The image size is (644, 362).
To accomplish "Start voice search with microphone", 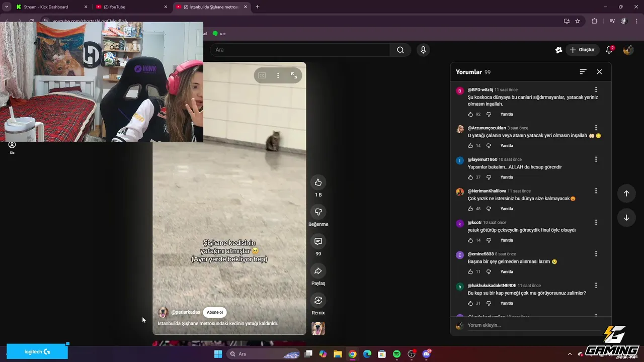I will 423,50.
